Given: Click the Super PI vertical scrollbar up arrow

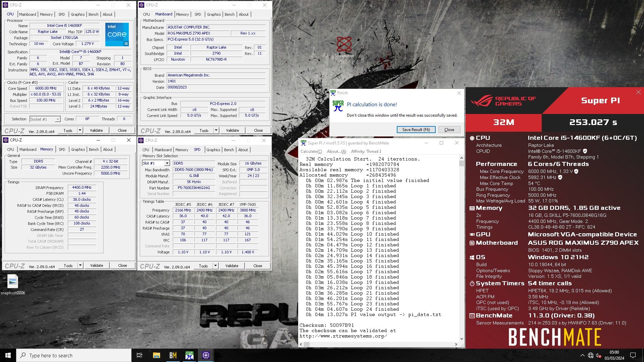Looking at the screenshot, I should coord(462,158).
